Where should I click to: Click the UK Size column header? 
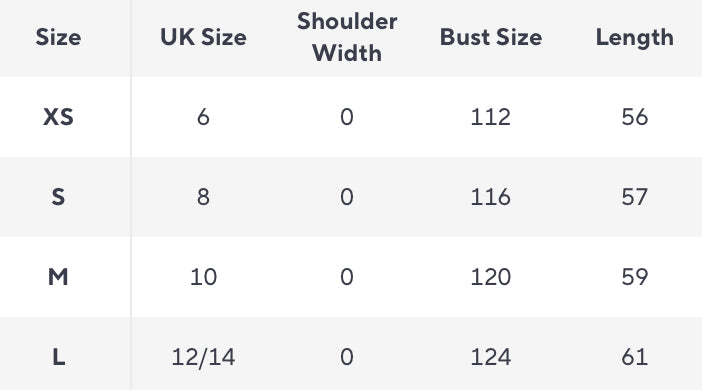click(203, 37)
